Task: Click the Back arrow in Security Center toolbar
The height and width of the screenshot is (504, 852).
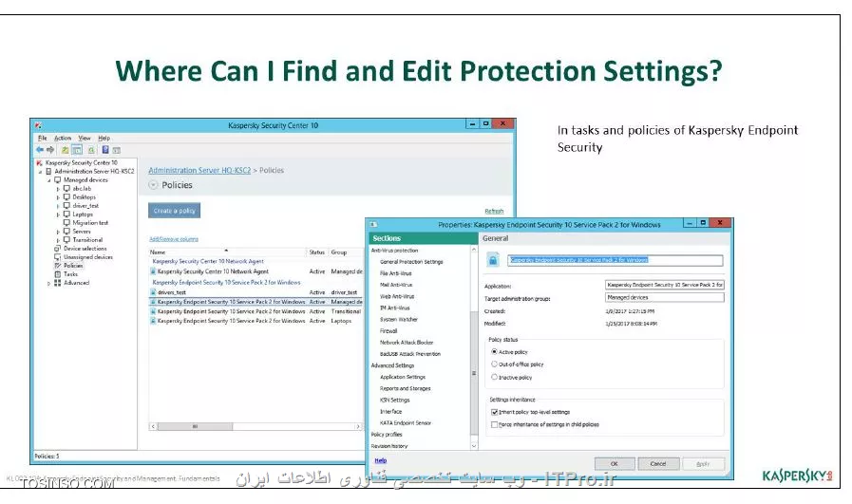Action: [40, 149]
